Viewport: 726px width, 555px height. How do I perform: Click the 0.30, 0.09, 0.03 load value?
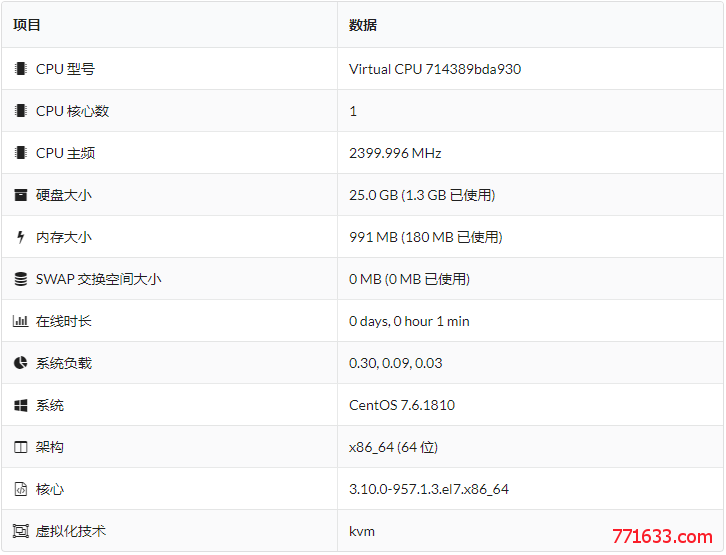coord(395,363)
